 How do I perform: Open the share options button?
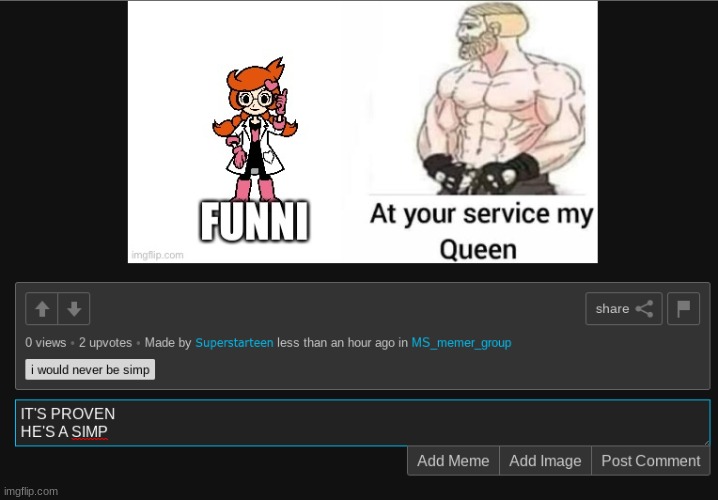[624, 309]
